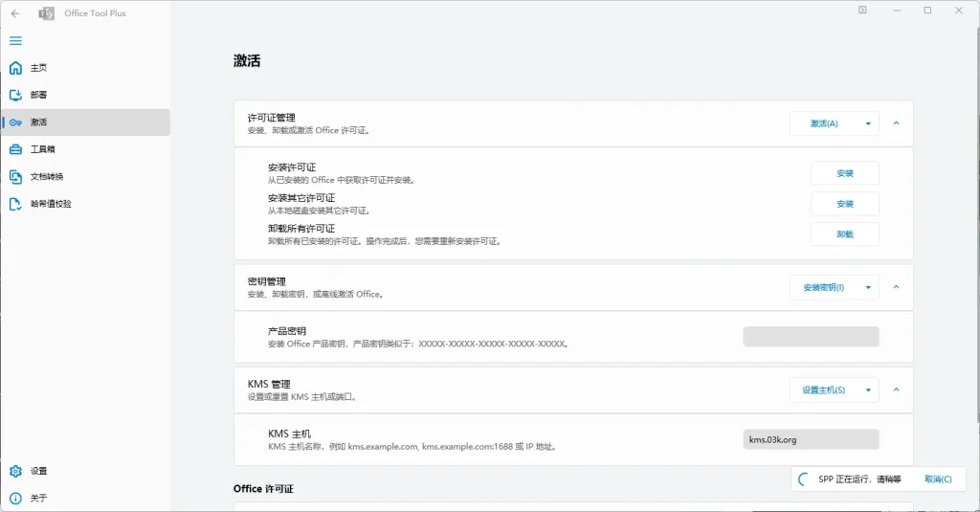
Task: Open the 部署 navigation item
Action: coord(85,95)
